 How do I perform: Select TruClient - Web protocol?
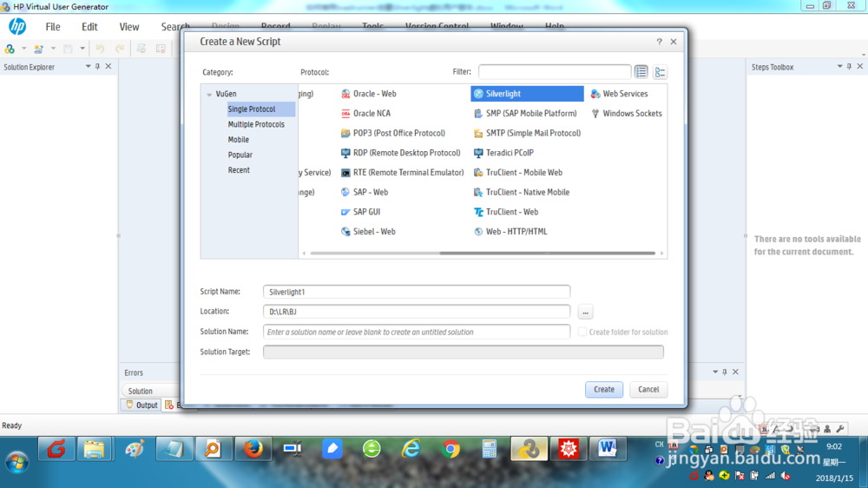[506, 212]
